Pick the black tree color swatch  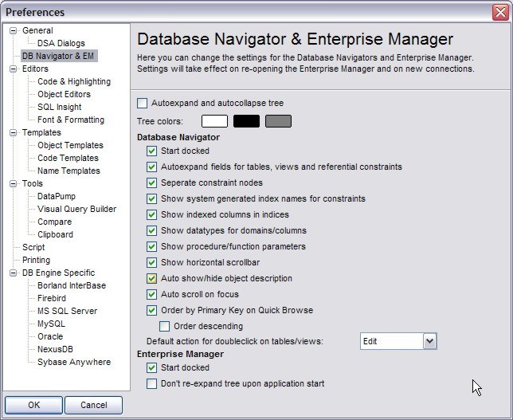pyautogui.click(x=246, y=121)
